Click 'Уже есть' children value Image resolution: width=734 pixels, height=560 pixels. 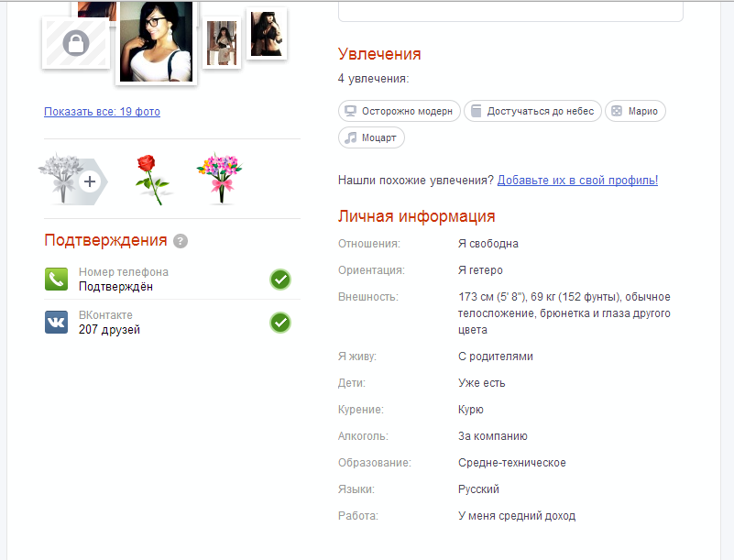482,383
